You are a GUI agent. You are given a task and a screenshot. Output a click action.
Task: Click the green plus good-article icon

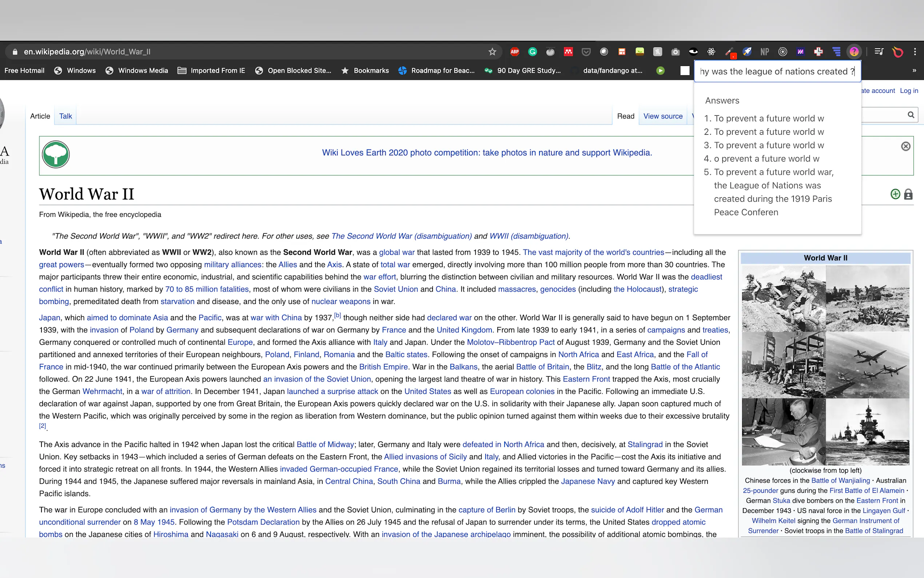(x=895, y=194)
